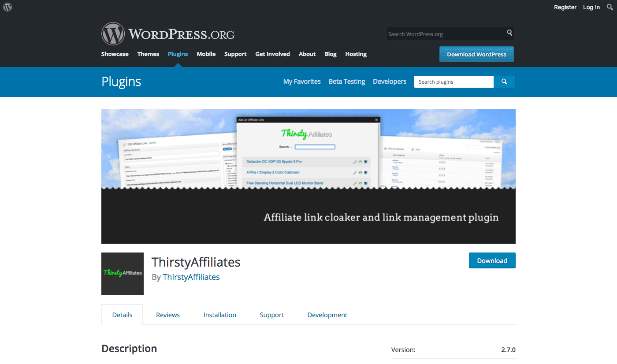The height and width of the screenshot is (364, 617).
Task: View the Development tab
Action: coord(327,315)
